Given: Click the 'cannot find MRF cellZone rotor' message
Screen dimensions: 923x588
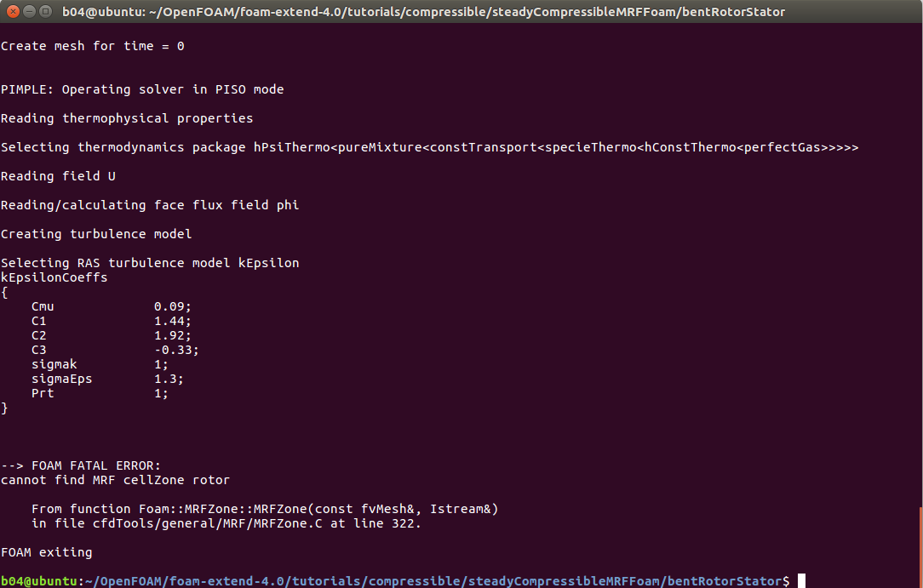Looking at the screenshot, I should tap(116, 480).
